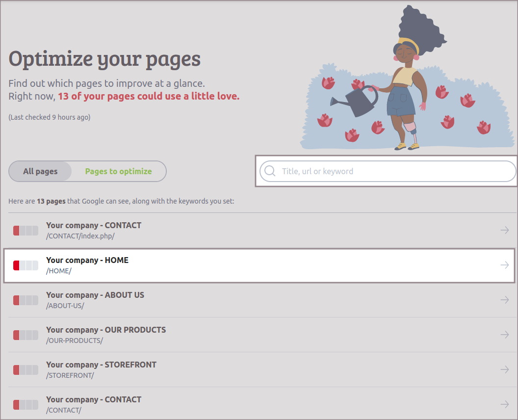This screenshot has width=518, height=420.
Task: Click the /ABOUT-US/ URL text
Action: pos(65,306)
